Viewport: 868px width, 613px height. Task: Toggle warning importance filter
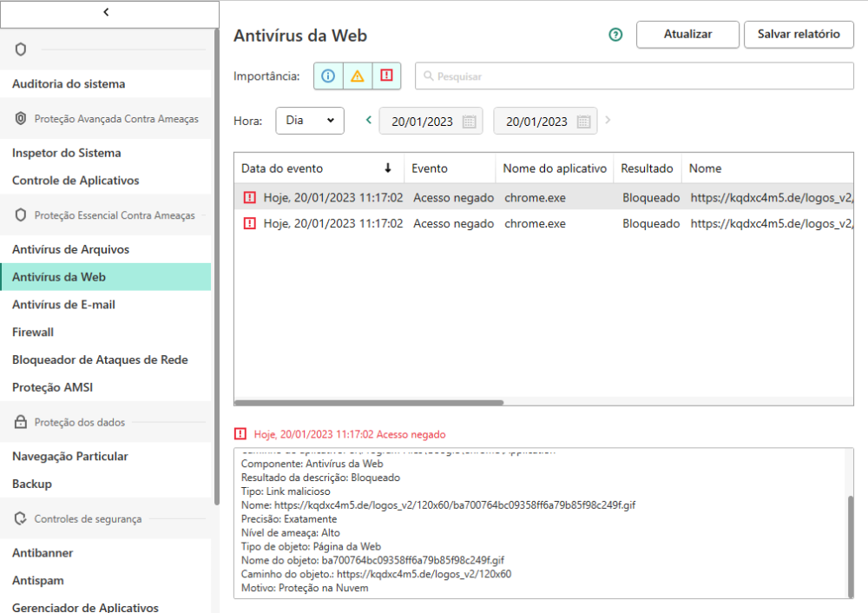(358, 76)
